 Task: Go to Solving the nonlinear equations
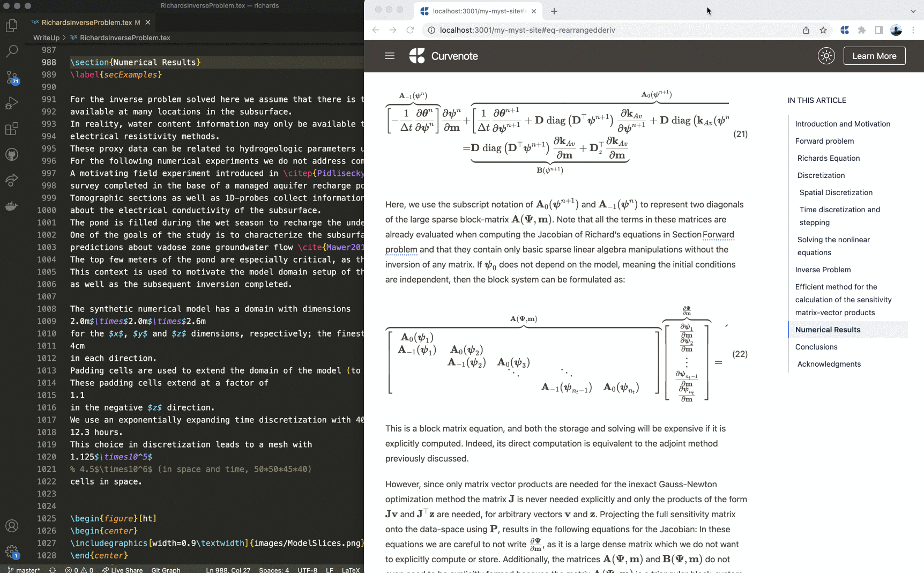coord(833,246)
